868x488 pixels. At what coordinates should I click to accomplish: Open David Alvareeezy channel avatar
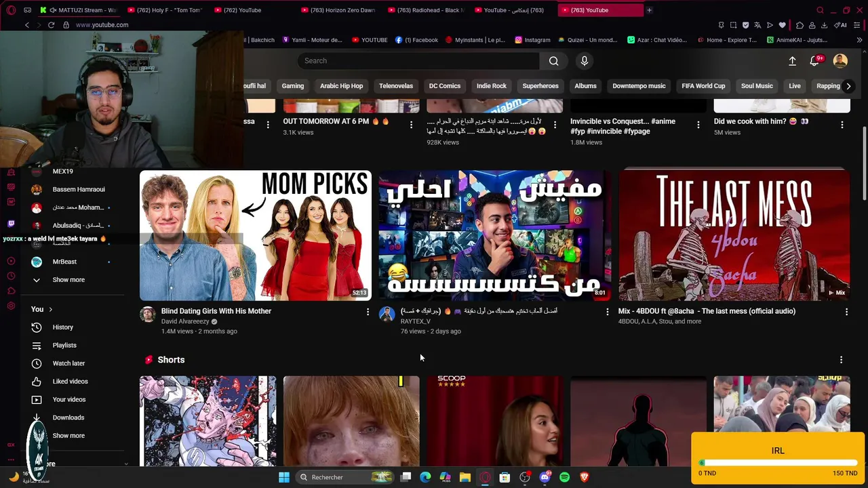pos(147,314)
